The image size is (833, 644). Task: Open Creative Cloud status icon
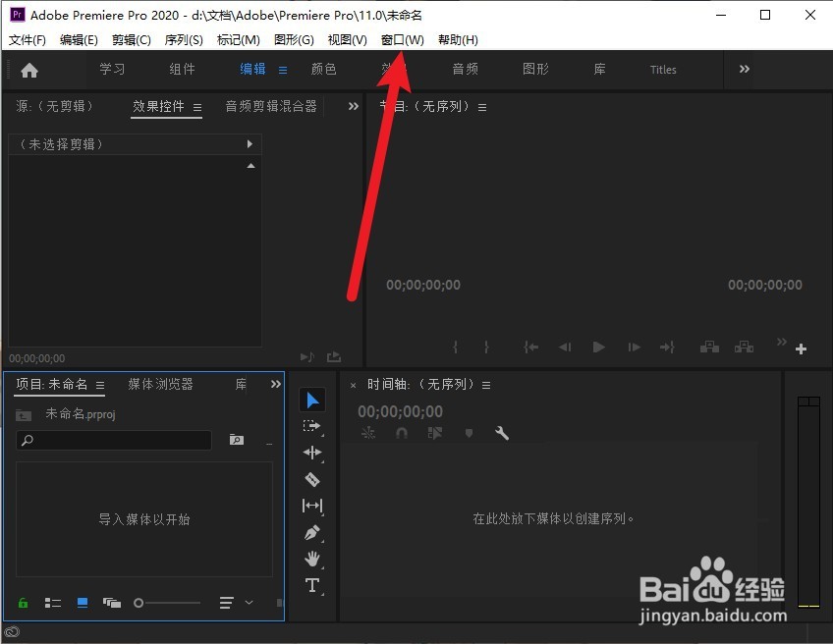click(12, 632)
